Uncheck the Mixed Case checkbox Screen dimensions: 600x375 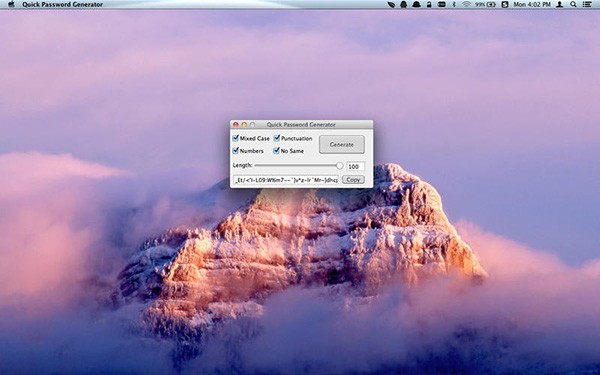coord(236,138)
